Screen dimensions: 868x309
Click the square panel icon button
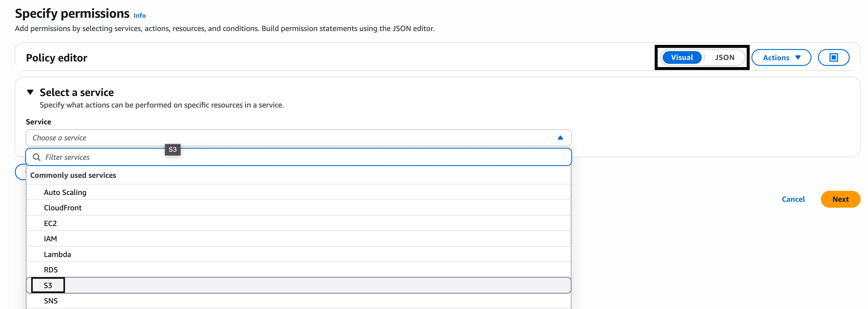point(833,58)
